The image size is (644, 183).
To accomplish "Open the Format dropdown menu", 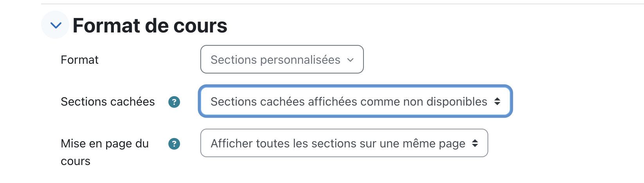I will pos(282,59).
